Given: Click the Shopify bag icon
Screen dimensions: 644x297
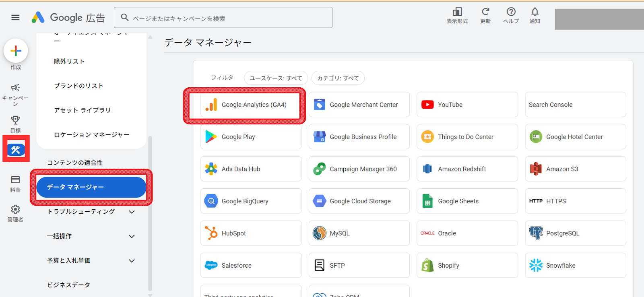Looking at the screenshot, I should pyautogui.click(x=427, y=265).
